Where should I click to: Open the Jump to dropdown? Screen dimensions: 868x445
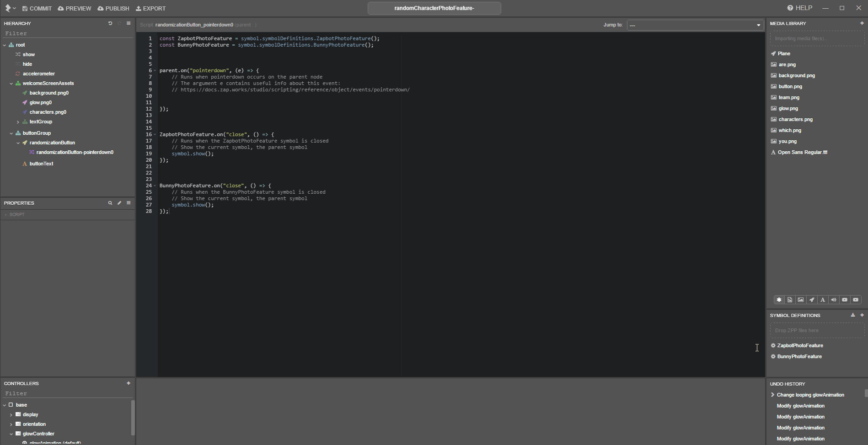(x=695, y=25)
